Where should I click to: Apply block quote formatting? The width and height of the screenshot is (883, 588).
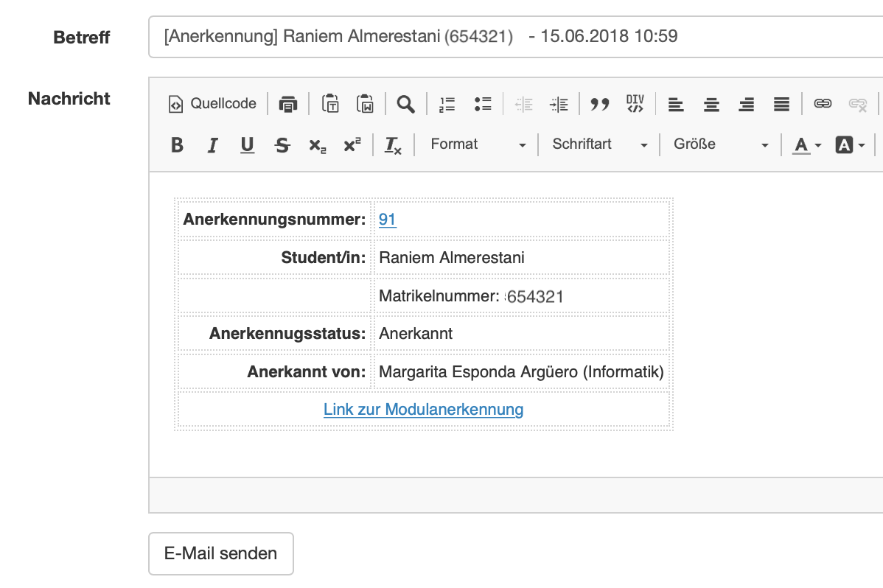[x=600, y=104]
